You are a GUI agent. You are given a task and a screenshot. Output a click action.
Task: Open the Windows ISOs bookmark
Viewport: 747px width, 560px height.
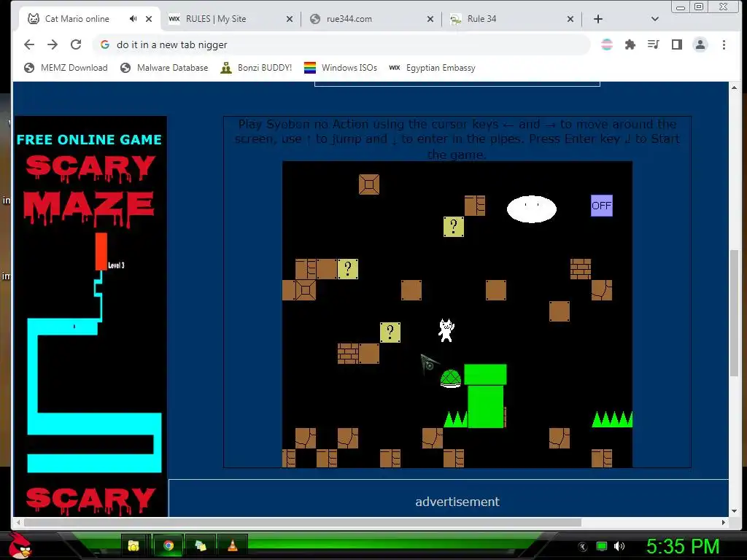[341, 68]
